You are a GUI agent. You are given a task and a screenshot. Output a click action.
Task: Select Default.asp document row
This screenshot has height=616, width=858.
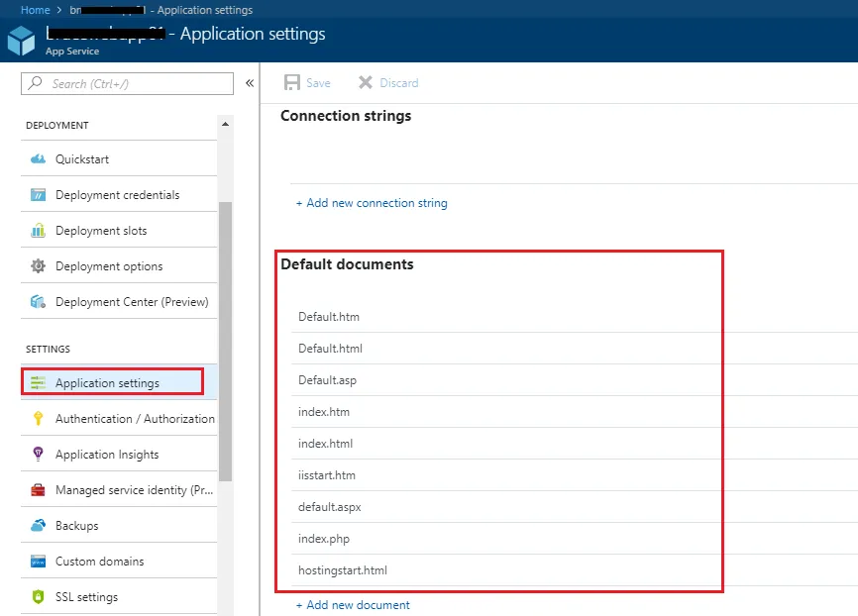(575, 380)
